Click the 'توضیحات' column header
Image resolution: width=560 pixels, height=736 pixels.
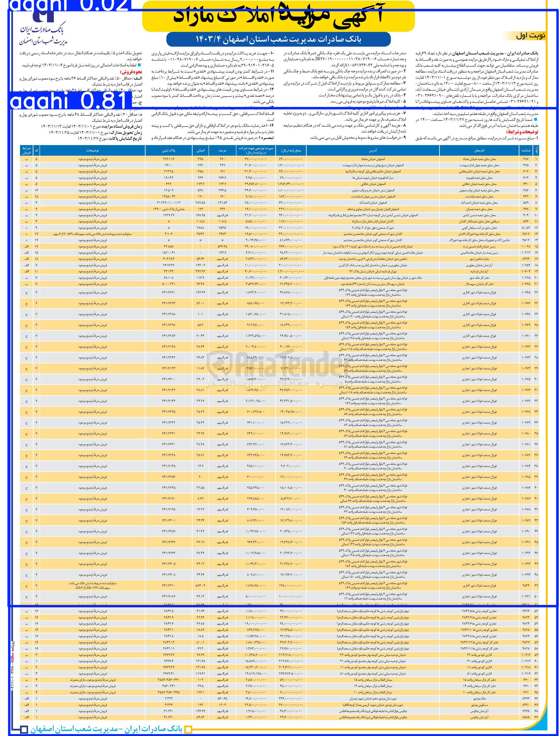(x=92, y=150)
